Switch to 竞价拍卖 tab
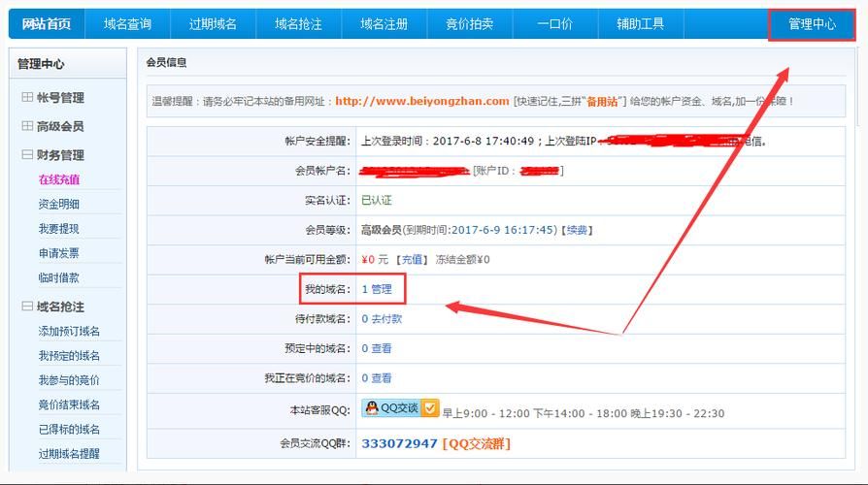 click(469, 24)
